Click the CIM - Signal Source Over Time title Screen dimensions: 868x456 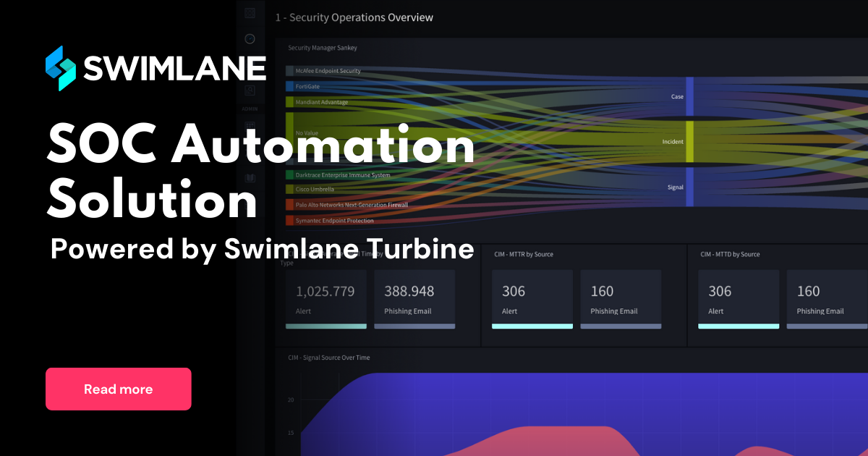point(329,358)
